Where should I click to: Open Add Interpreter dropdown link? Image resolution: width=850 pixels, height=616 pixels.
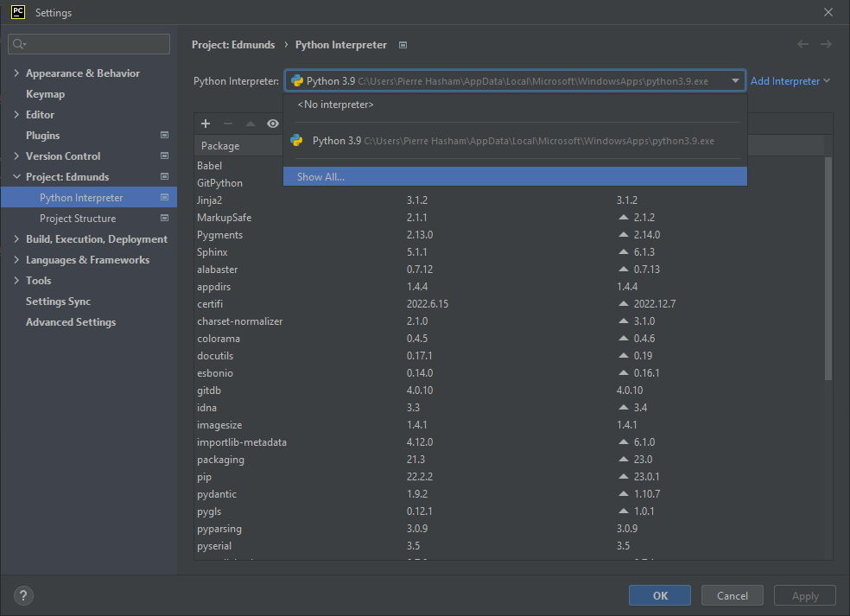(x=790, y=81)
